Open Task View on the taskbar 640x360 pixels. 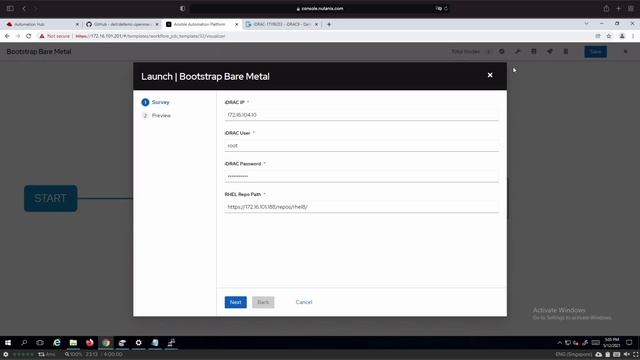pos(40,343)
